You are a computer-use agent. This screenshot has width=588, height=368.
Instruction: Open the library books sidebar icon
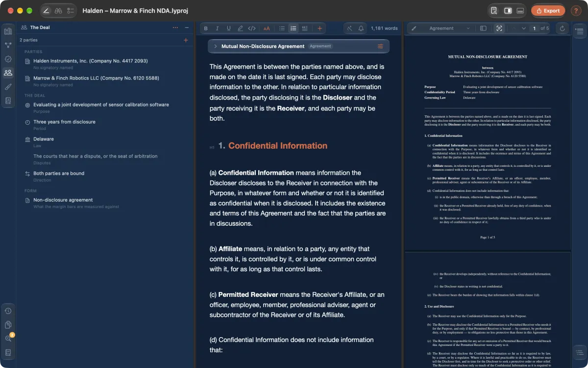coord(8,31)
